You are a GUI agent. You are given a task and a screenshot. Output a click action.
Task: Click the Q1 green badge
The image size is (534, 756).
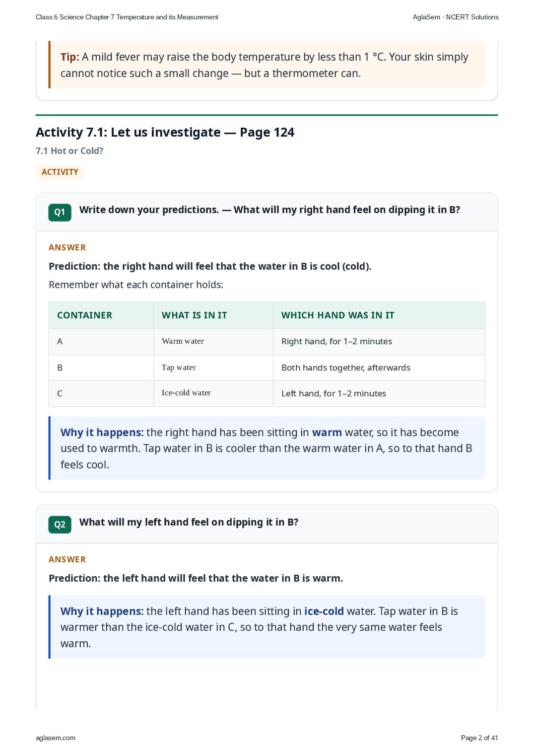click(60, 212)
